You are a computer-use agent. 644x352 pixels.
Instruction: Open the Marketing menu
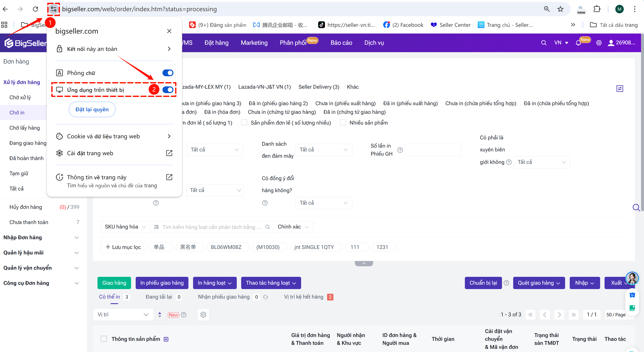click(x=254, y=43)
